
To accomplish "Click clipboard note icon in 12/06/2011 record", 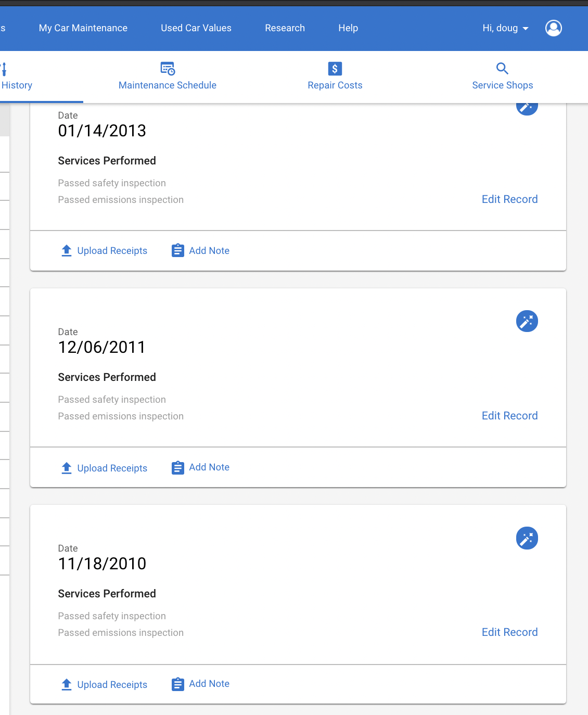I will click(x=178, y=468).
